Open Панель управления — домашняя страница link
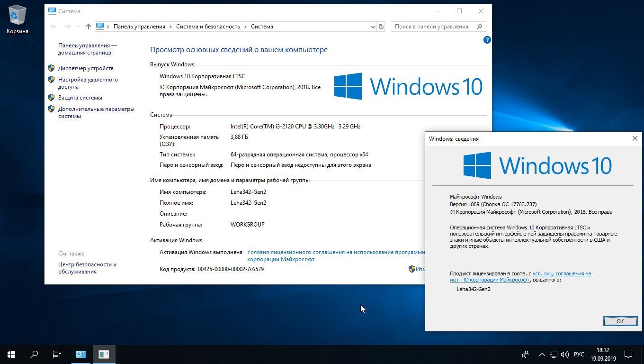Image resolution: width=644 pixels, height=364 pixels. click(87, 49)
